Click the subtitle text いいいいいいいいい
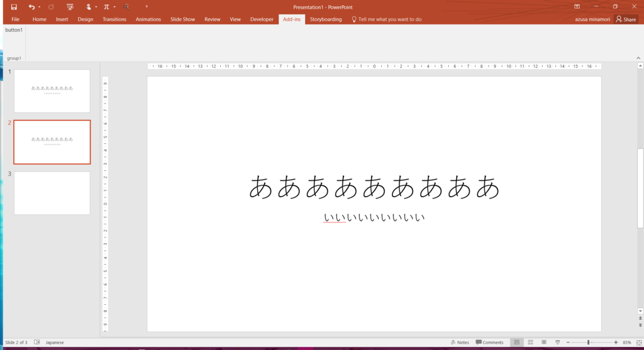The width and height of the screenshot is (644, 350). click(374, 217)
